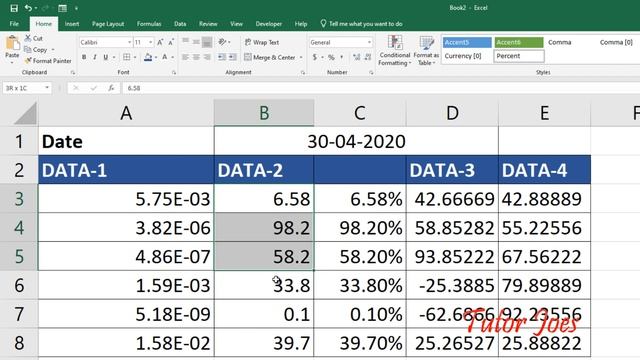Click the Copy icon

[28, 49]
